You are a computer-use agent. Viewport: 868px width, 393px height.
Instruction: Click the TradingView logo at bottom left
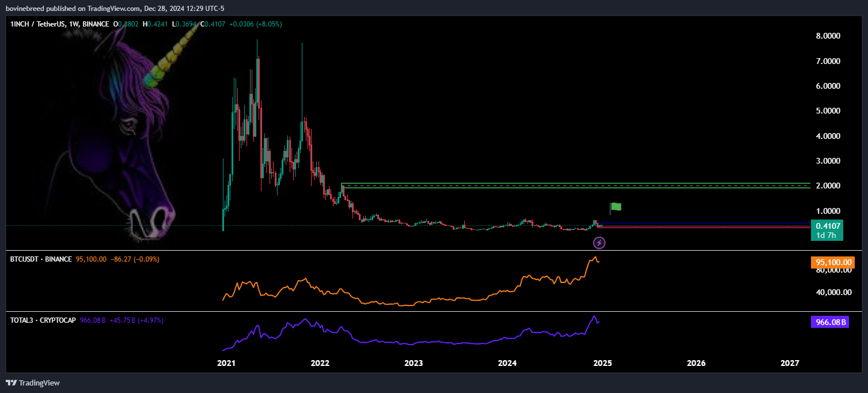pos(33,383)
